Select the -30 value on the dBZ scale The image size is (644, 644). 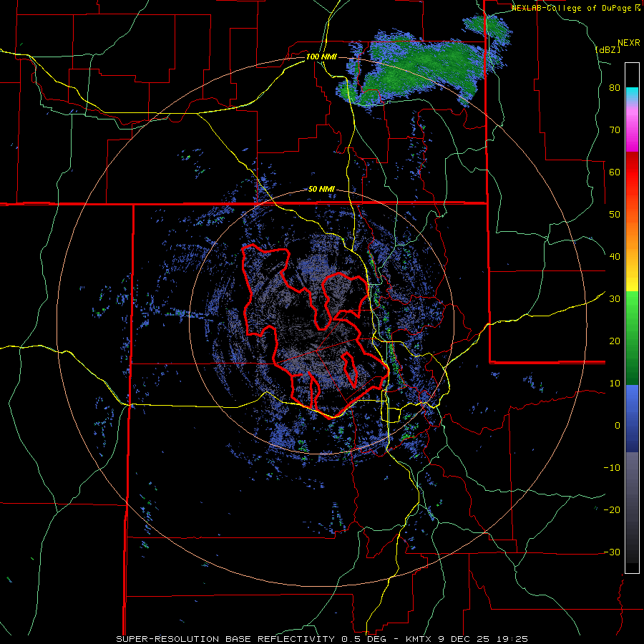[612, 552]
